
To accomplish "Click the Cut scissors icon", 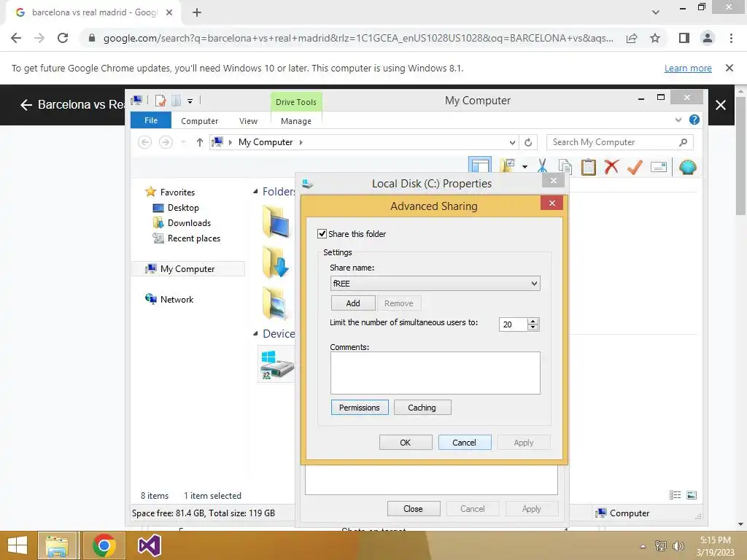I will coord(542,166).
